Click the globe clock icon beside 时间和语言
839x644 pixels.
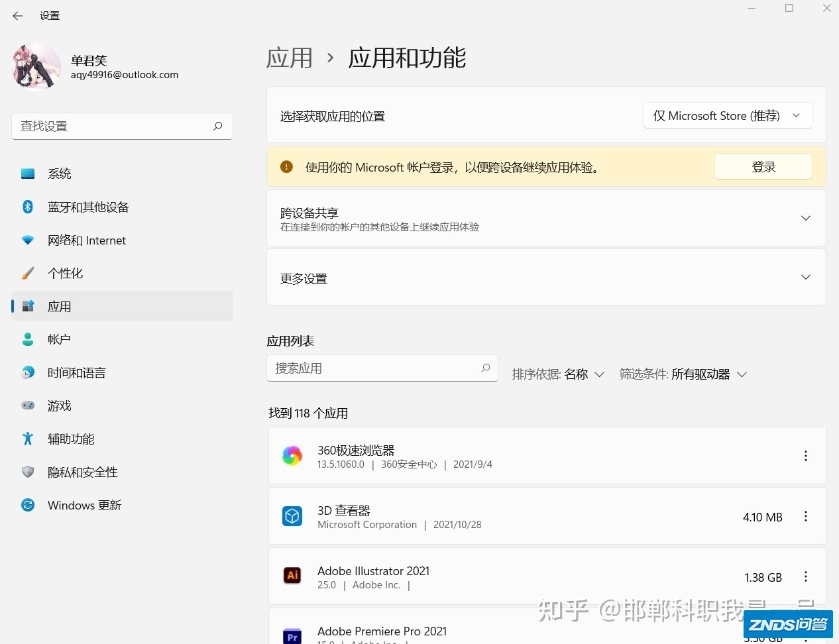tap(28, 372)
